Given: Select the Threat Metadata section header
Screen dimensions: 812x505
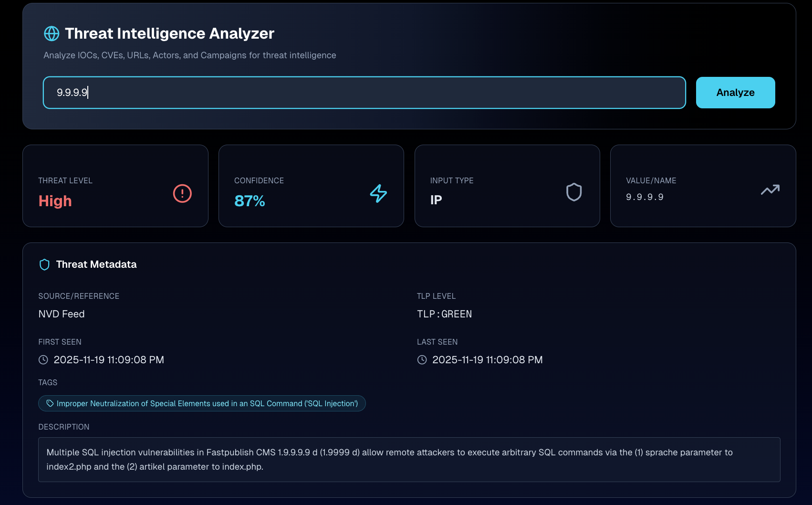Looking at the screenshot, I should coord(96,264).
